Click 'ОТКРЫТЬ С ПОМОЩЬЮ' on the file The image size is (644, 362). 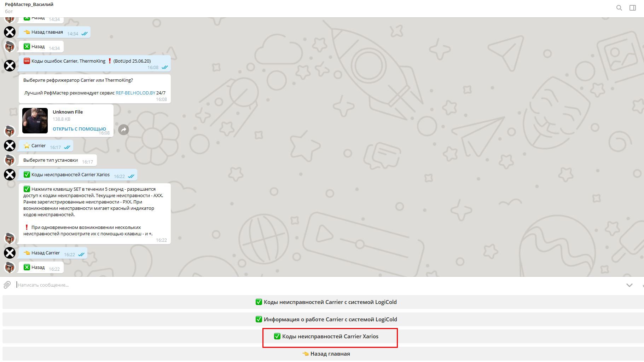(x=79, y=129)
